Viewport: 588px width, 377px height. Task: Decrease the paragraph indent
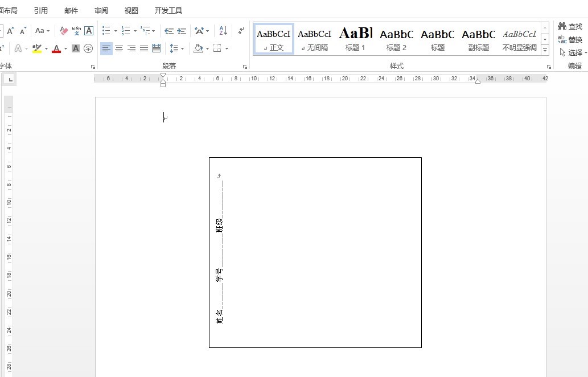click(x=169, y=31)
